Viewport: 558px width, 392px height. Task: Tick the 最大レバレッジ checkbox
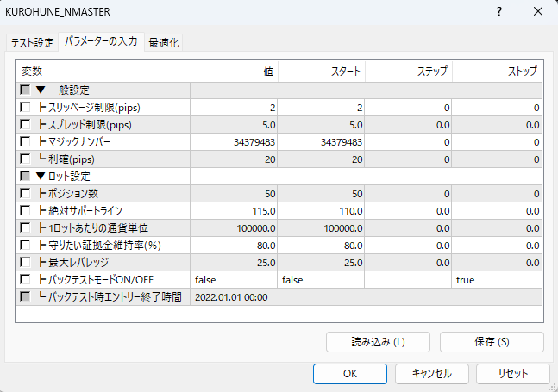coord(25,263)
